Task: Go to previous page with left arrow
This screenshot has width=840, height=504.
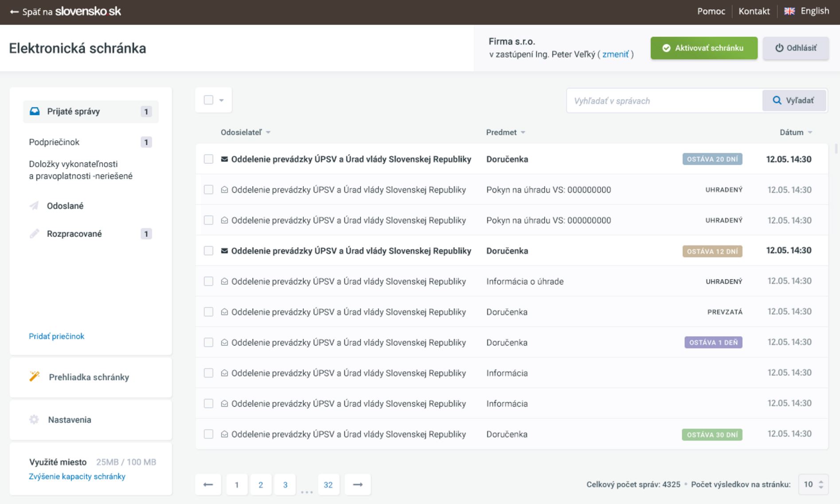Action: pos(208,485)
